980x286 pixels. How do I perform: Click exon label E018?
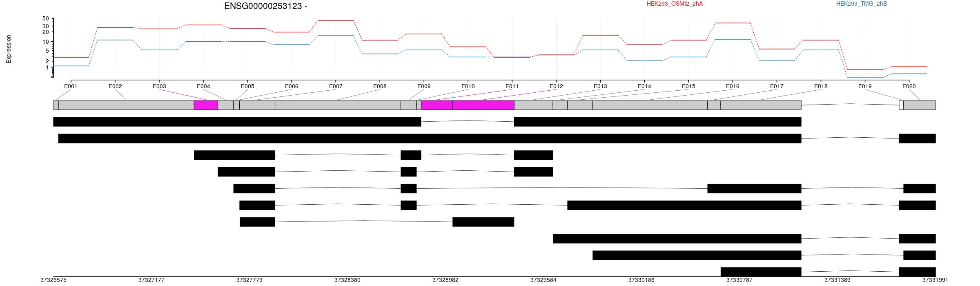click(x=821, y=86)
